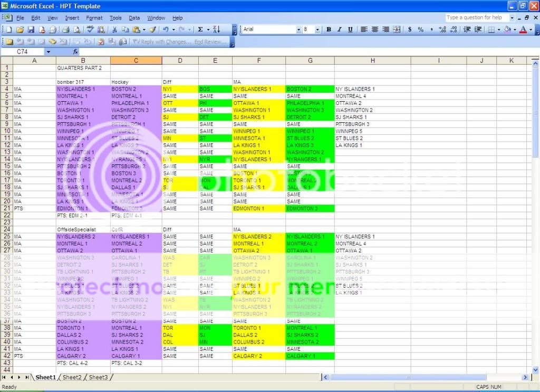Switch to the Sheet2 tab
Viewport: 540px width, 392px height.
pos(72,377)
